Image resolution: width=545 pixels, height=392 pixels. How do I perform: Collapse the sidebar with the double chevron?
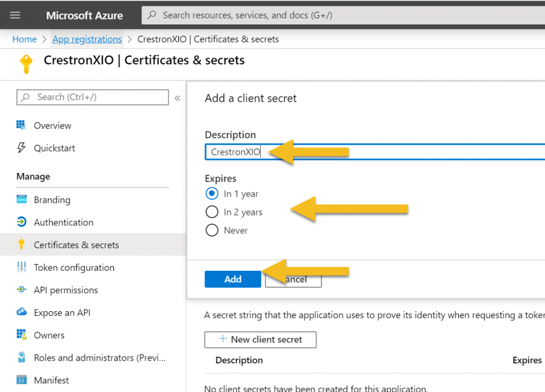(178, 98)
